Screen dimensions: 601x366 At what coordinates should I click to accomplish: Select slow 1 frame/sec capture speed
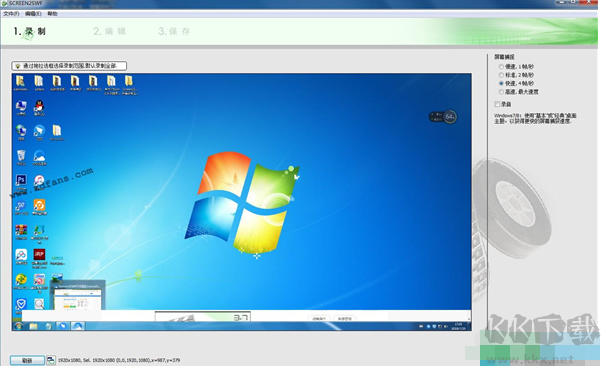pos(501,67)
